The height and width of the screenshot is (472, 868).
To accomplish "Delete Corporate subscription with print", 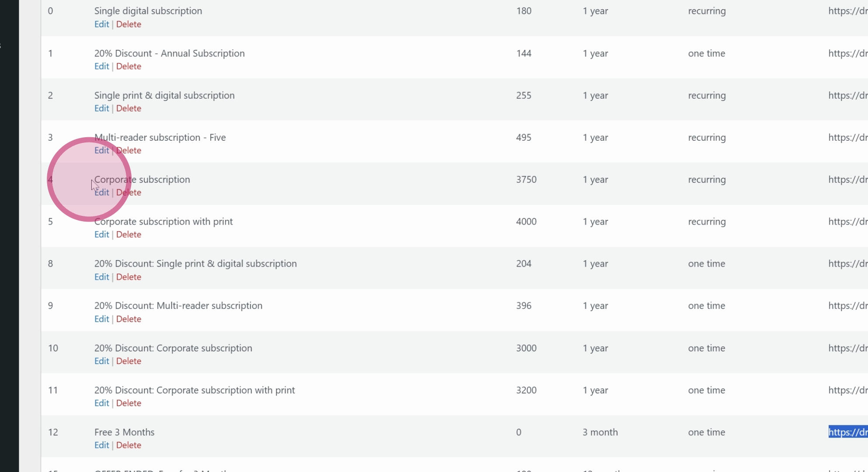I will (128, 235).
